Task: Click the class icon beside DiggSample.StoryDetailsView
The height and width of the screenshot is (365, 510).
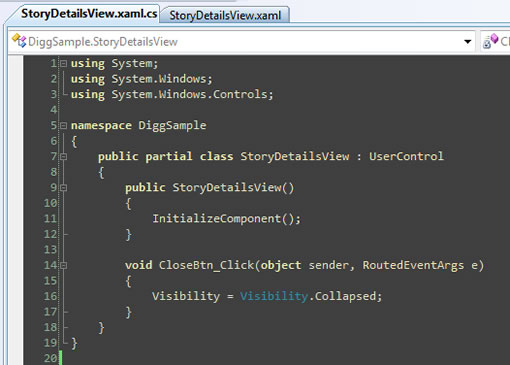Action: pos(19,41)
